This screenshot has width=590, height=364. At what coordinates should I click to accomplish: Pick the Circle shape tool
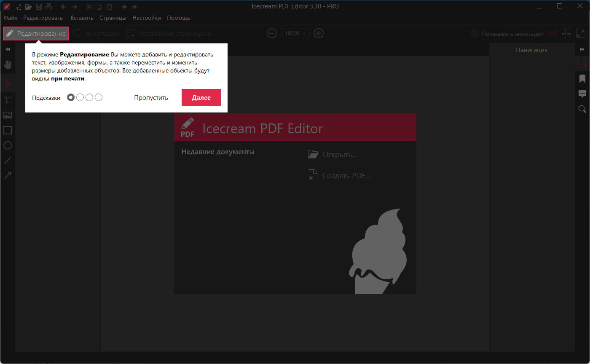pos(8,145)
